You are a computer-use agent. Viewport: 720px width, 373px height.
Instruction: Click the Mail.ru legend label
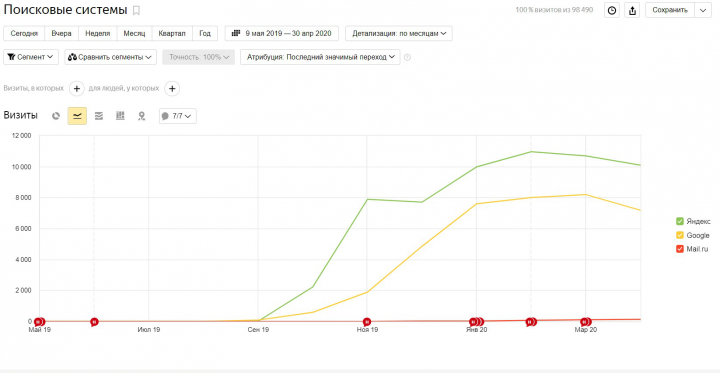[697, 249]
